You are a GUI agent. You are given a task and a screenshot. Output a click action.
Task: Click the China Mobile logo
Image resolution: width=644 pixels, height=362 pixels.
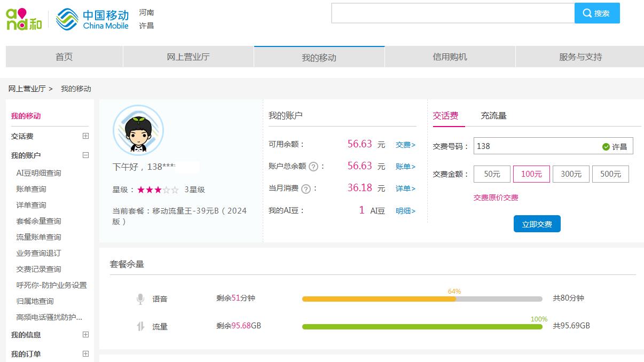[x=92, y=19]
